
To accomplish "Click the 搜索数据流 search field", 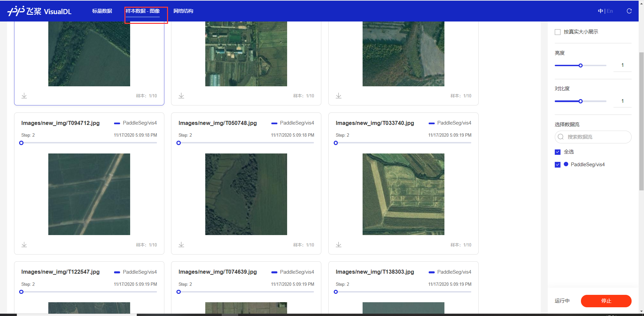I will click(x=593, y=137).
